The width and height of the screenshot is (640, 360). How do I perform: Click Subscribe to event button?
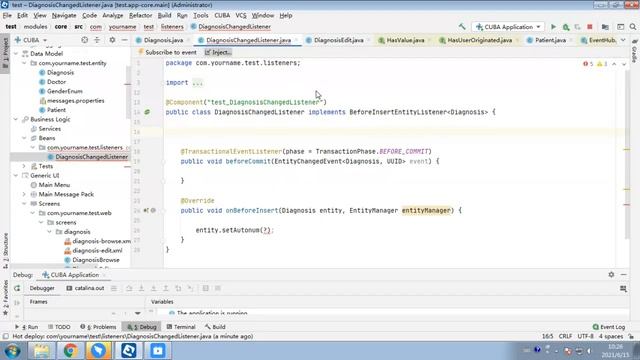167,52
